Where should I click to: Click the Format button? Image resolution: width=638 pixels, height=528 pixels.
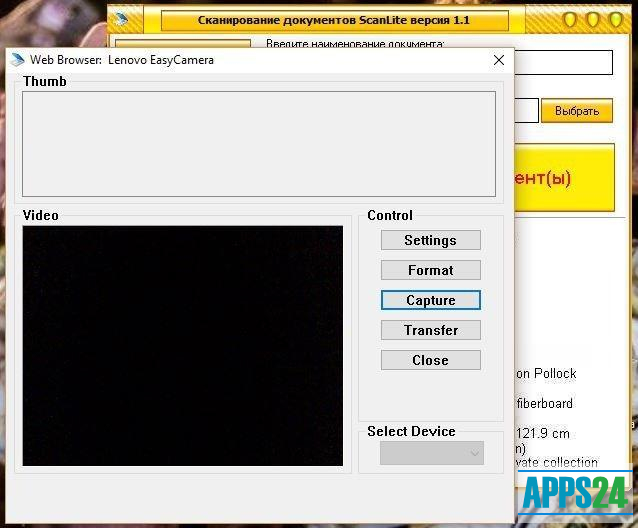pyautogui.click(x=430, y=270)
